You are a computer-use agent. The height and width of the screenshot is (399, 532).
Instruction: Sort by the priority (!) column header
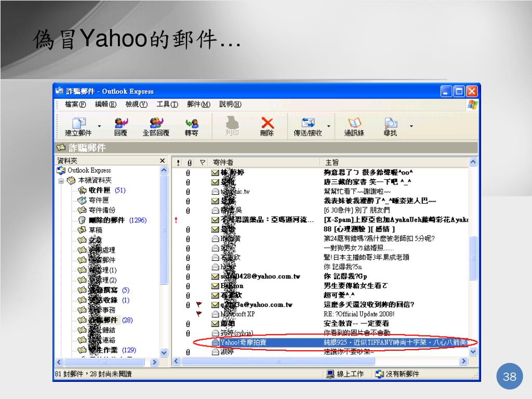click(x=178, y=162)
